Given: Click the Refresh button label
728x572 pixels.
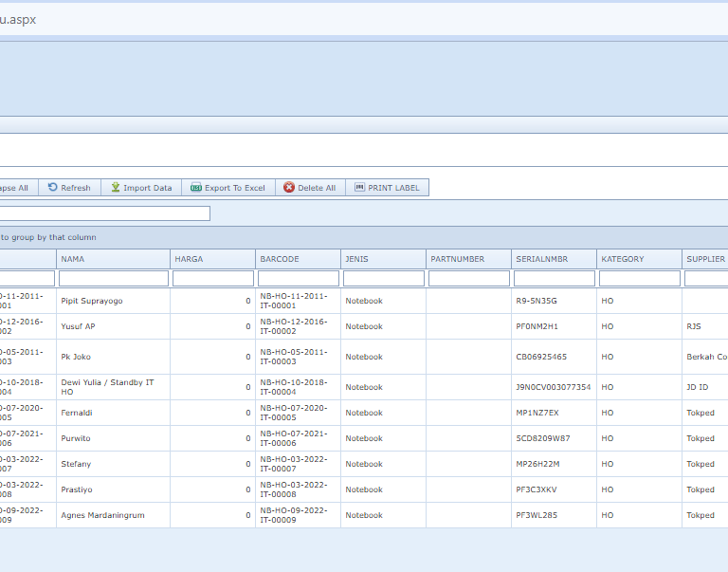Looking at the screenshot, I should (76, 188).
